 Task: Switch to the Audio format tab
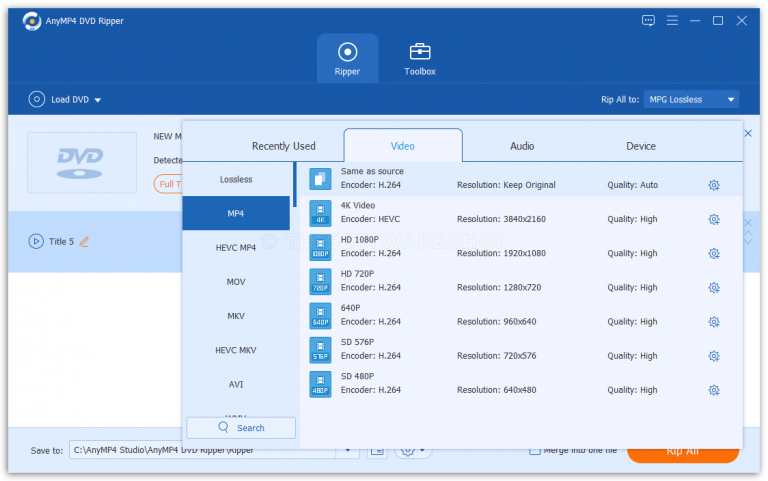[522, 146]
